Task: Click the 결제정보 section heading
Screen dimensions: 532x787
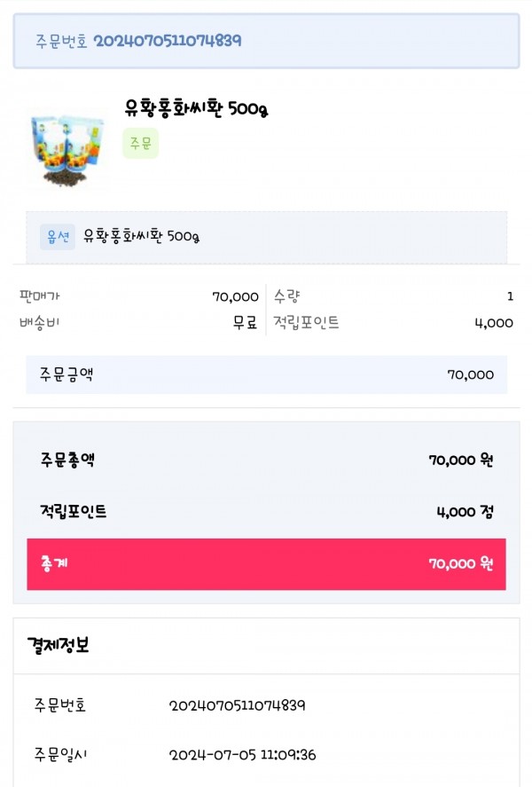Action: (x=59, y=645)
